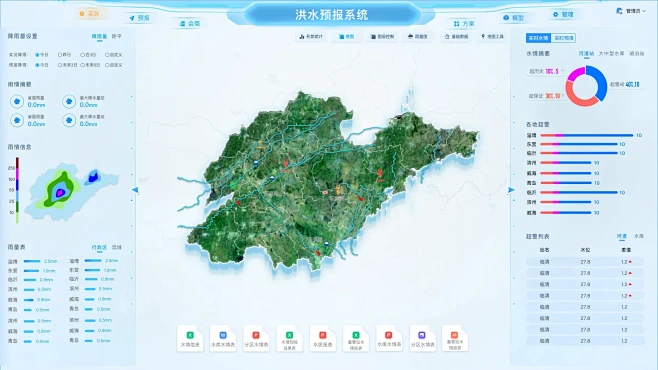Click the rainfall color legend scale
Screen dimensions: 658x370
17,190
